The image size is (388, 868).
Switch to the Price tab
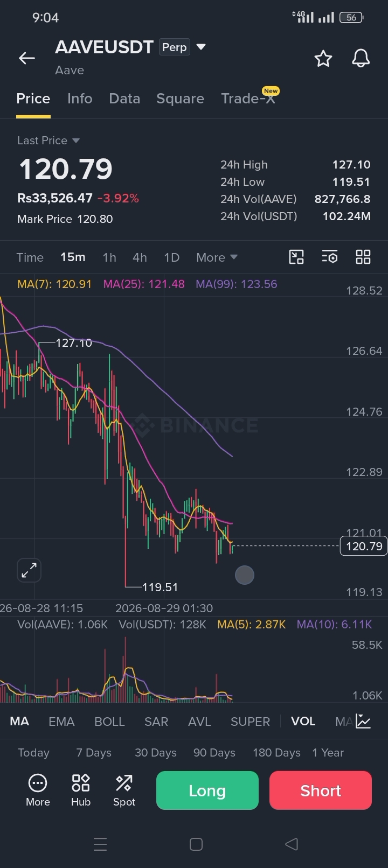click(33, 99)
